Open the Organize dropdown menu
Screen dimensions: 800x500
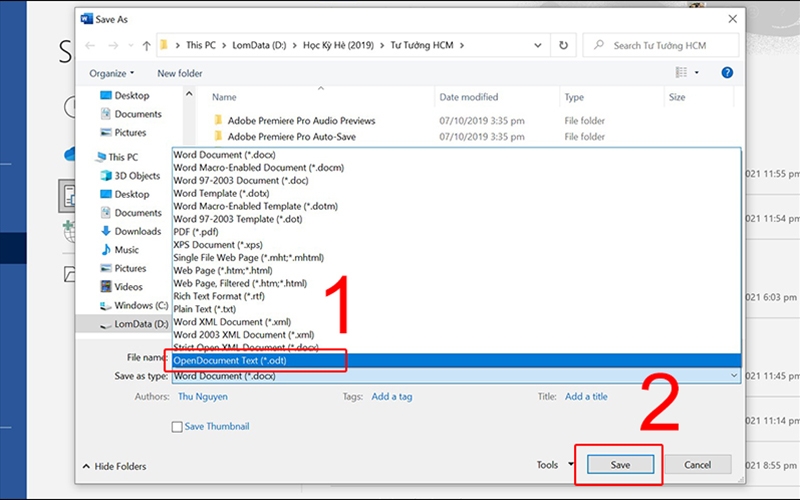[112, 73]
